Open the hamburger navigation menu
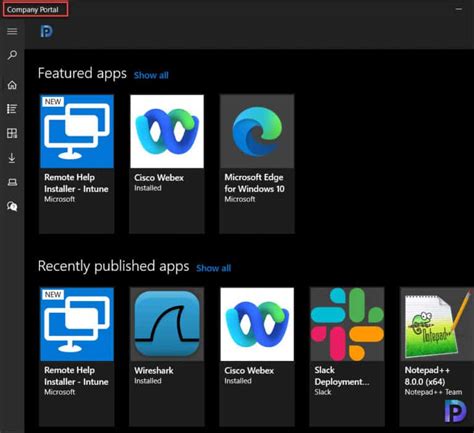Image resolution: width=474 pixels, height=433 pixels. [x=12, y=31]
